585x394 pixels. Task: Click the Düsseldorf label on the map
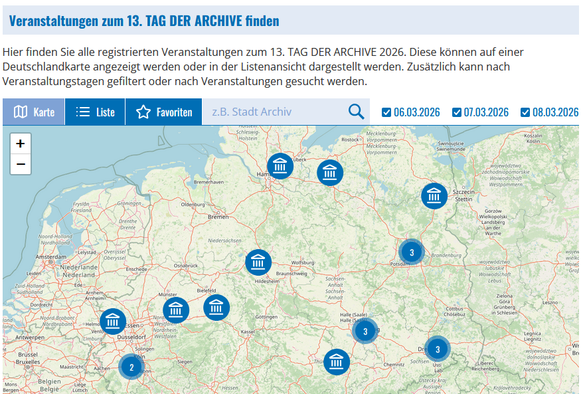click(131, 337)
